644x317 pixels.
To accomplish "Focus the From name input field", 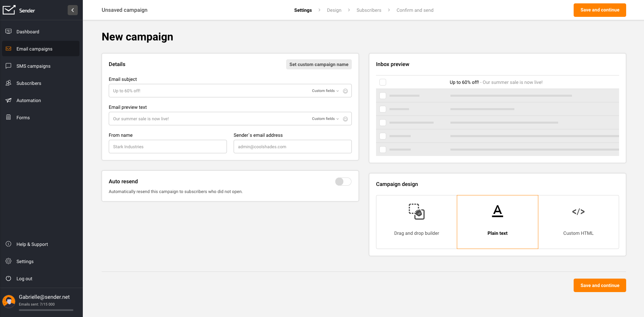I will pos(168,147).
